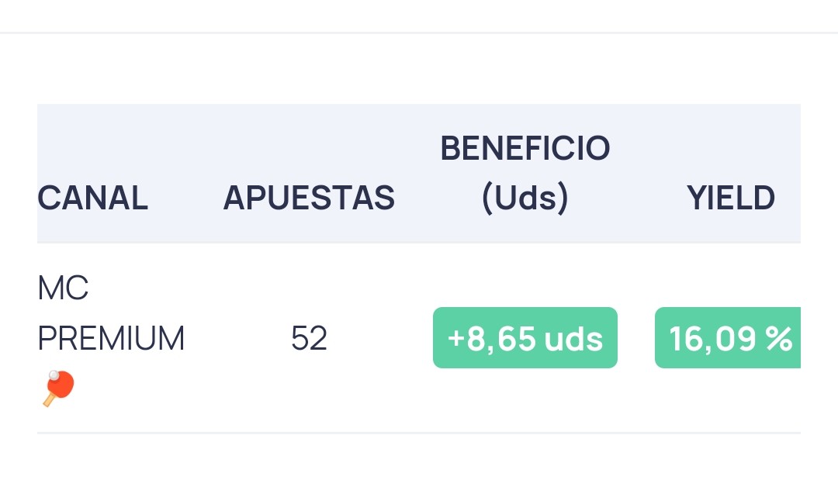This screenshot has height=504, width=838.
Task: Click the MC word in channel name
Action: click(63, 288)
